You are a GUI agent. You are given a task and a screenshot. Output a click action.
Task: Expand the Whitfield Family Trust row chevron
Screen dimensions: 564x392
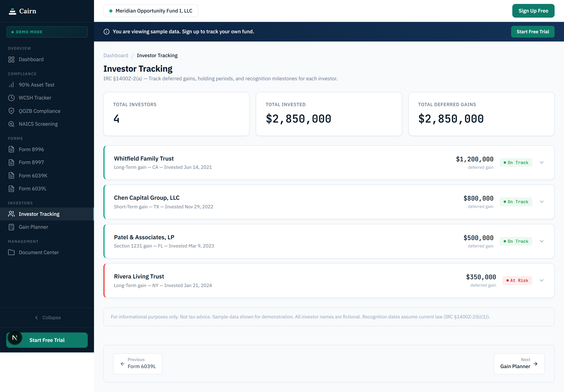tap(542, 163)
